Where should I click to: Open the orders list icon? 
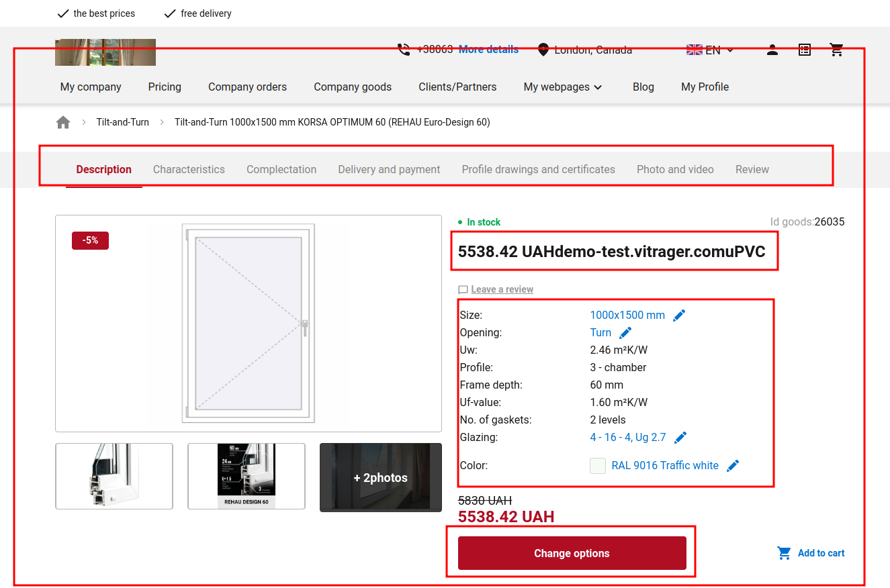[x=805, y=50]
